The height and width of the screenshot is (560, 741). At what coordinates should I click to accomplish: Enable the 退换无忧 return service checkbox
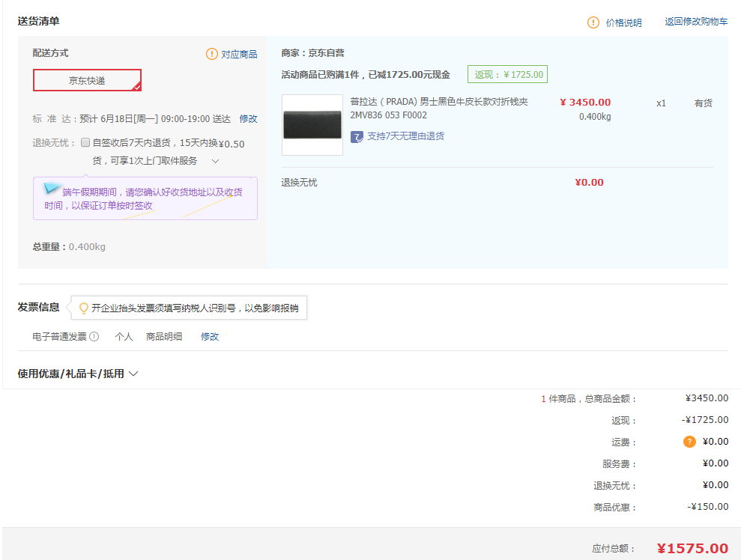point(85,142)
